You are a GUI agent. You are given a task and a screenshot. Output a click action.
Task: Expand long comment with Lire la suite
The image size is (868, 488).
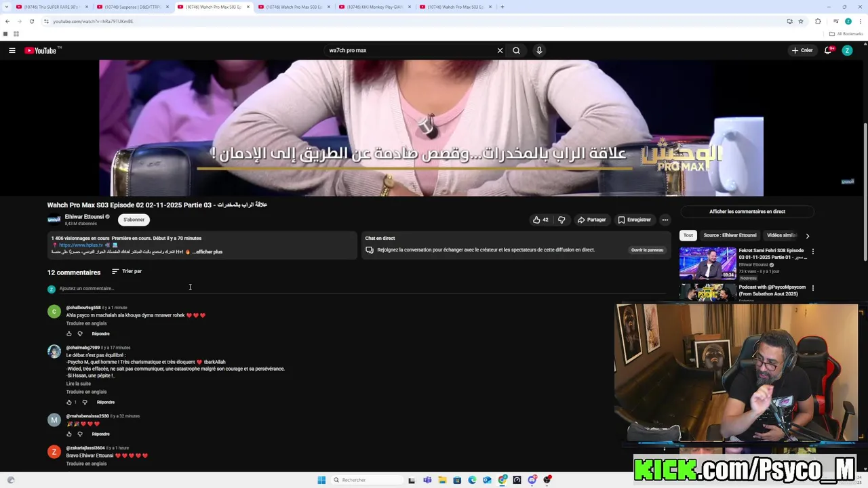point(78,384)
